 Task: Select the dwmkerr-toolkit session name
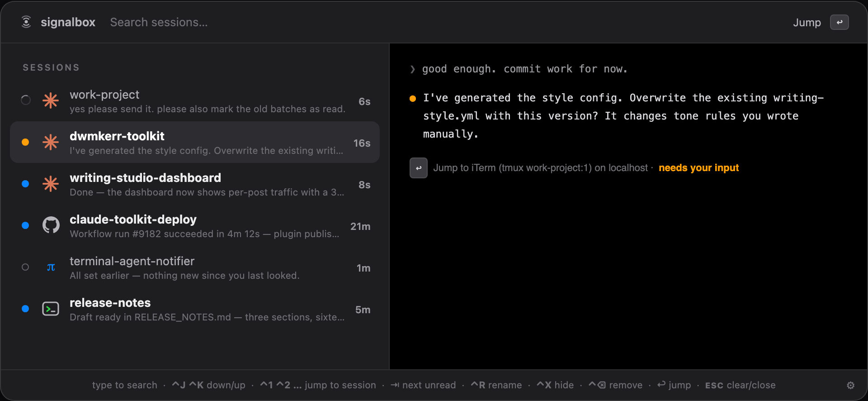pos(117,136)
